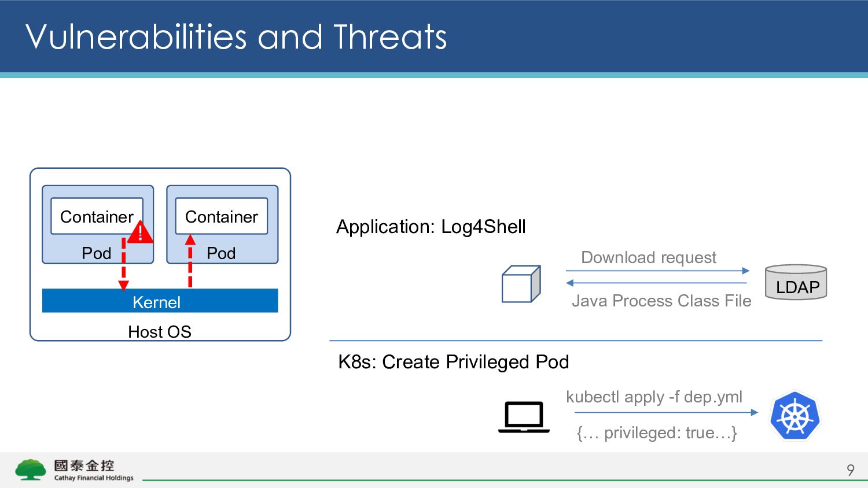Image resolution: width=868 pixels, height=488 pixels.
Task: Click the LDAP database cylinder
Action: [x=796, y=282]
